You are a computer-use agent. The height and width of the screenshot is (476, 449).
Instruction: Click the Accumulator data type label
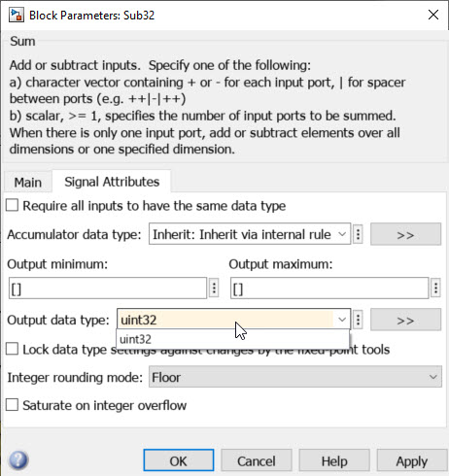click(x=74, y=234)
